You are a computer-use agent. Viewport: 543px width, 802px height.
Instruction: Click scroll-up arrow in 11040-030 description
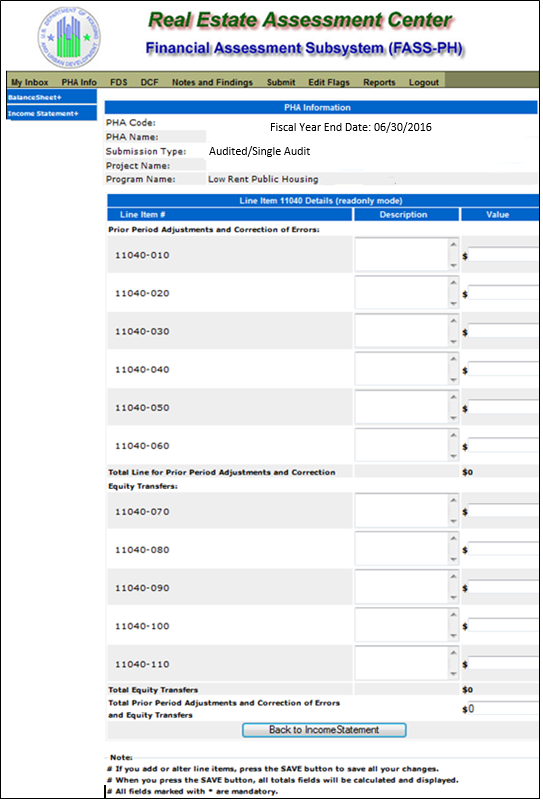click(453, 321)
